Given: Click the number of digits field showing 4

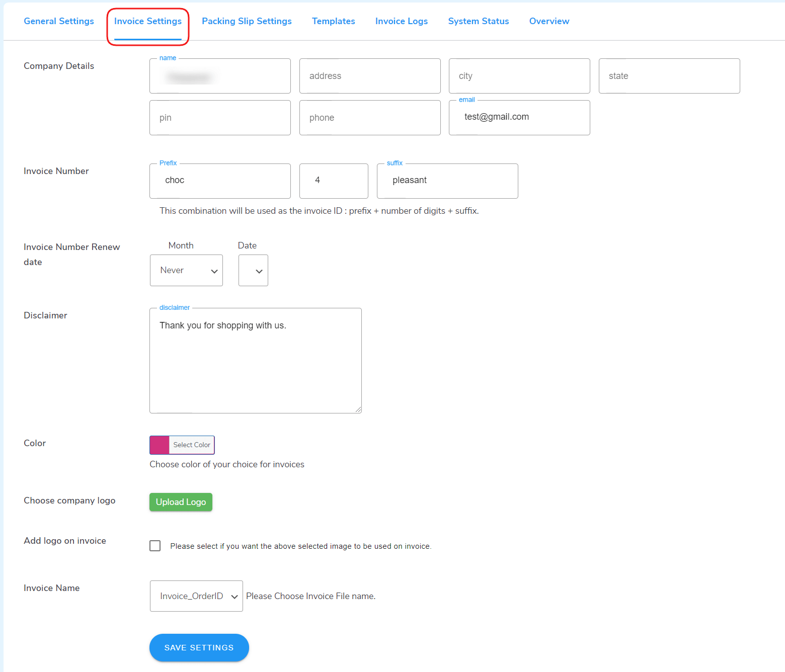Looking at the screenshot, I should click(333, 181).
